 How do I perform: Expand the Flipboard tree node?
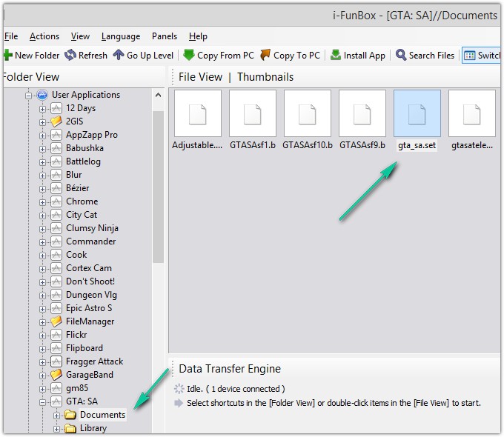tap(42, 349)
